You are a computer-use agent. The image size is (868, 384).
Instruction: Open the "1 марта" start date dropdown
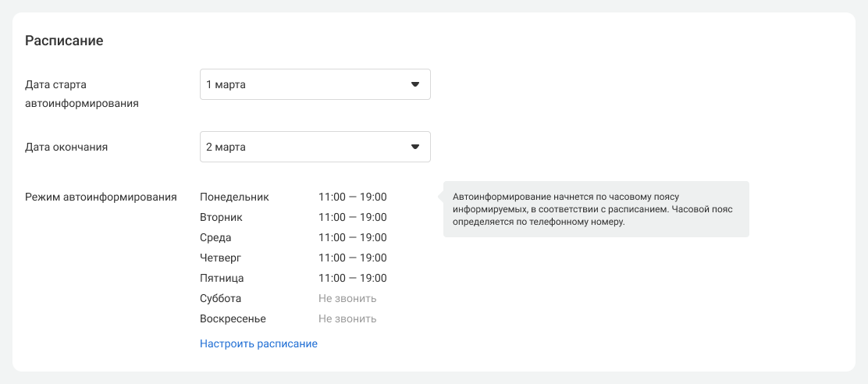tap(315, 84)
